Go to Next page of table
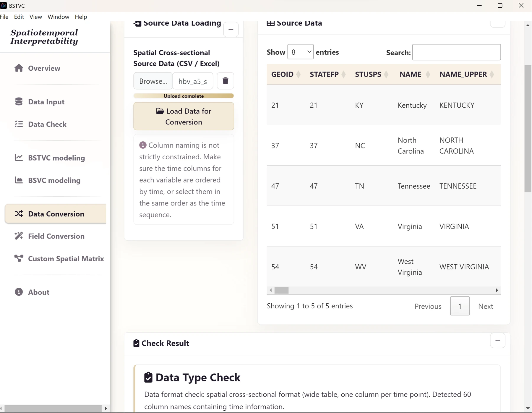532x413 pixels. pos(486,306)
